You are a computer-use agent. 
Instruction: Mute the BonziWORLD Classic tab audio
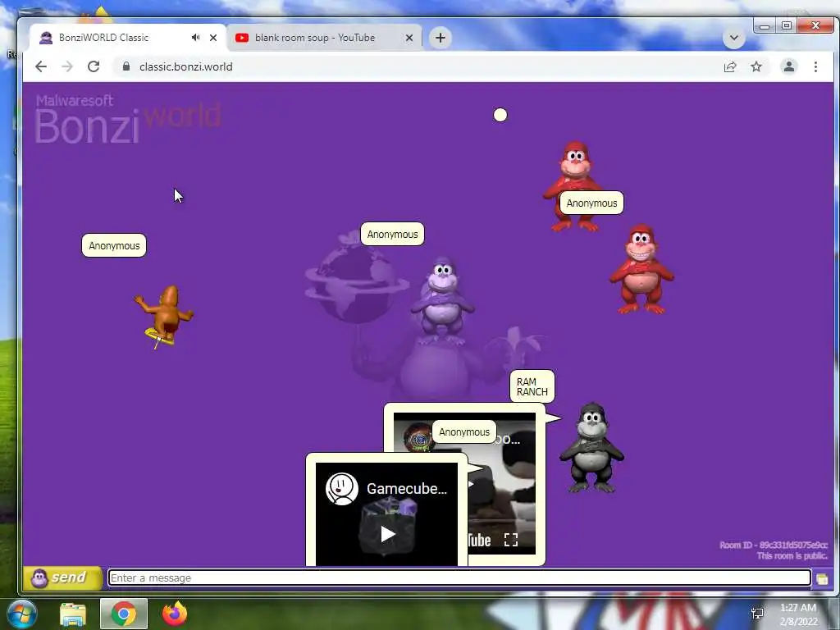(195, 38)
